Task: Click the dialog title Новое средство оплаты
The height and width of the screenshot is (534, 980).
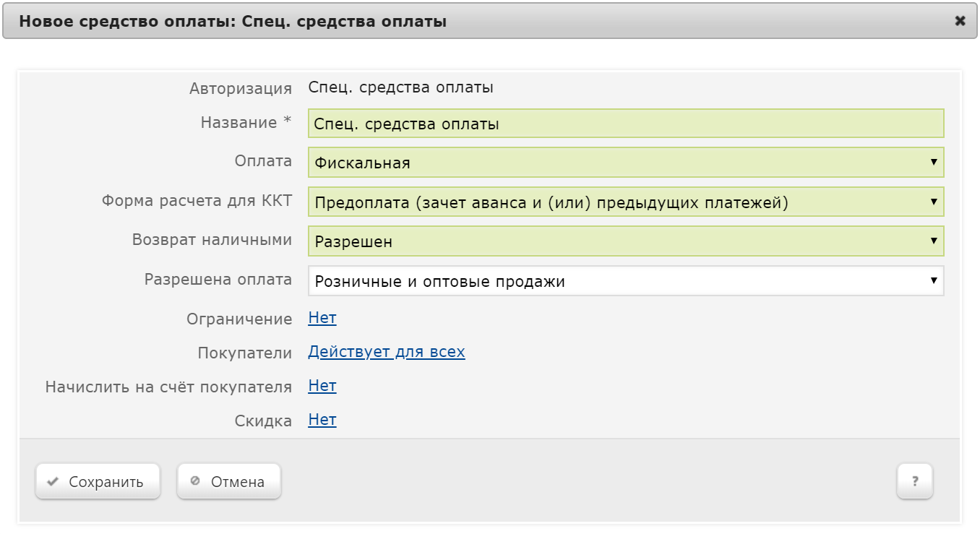Action: point(233,22)
